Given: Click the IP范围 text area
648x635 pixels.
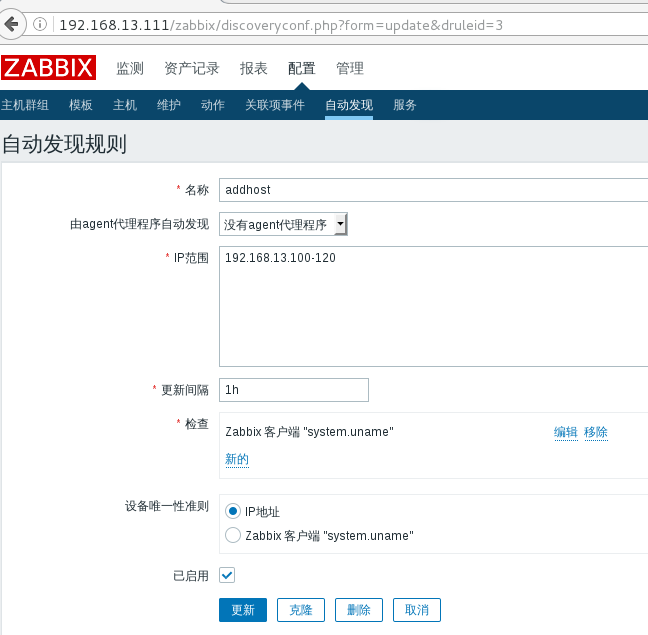Looking at the screenshot, I should coord(434,306).
